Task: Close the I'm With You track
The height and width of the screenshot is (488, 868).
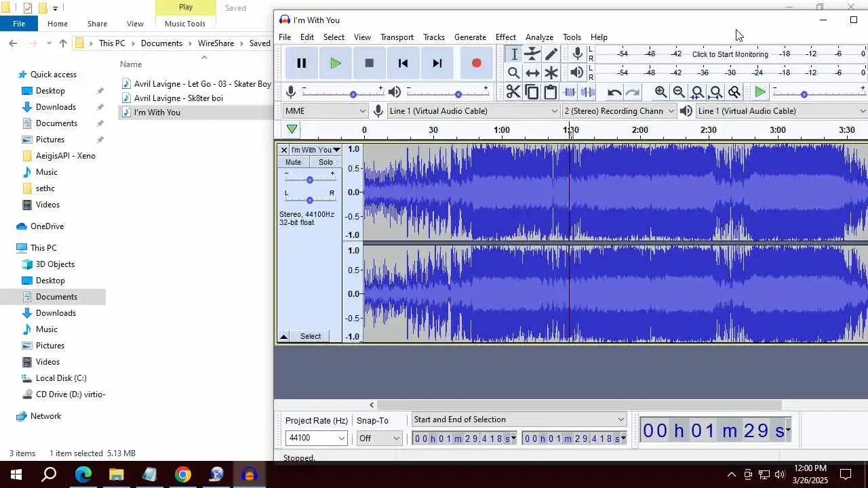Action: (x=284, y=150)
